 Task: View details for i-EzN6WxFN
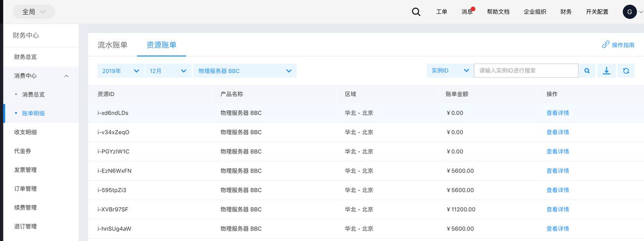558,171
